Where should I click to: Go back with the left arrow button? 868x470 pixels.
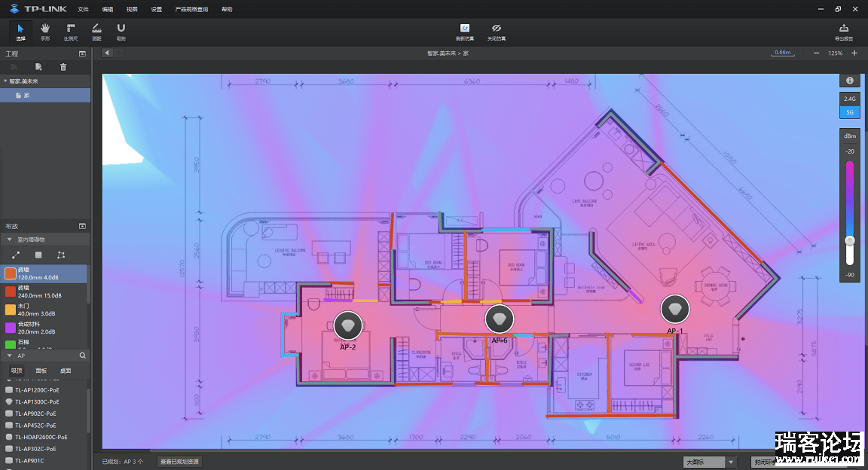pyautogui.click(x=107, y=53)
